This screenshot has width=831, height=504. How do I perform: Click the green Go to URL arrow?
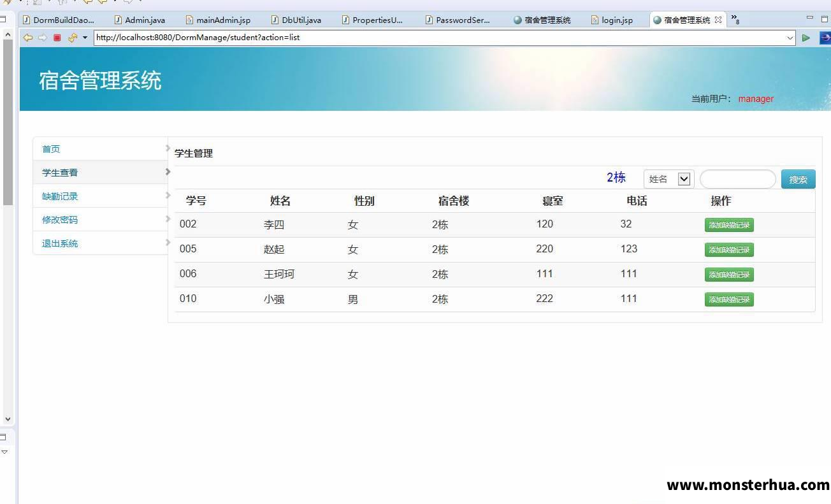click(806, 38)
